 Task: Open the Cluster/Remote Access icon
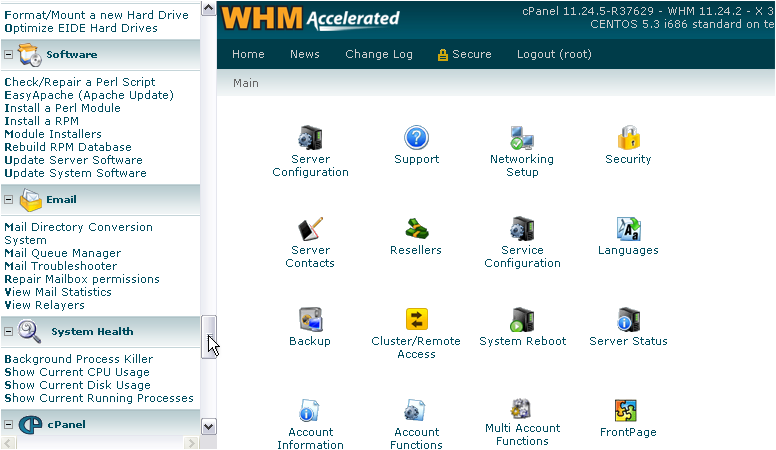pyautogui.click(x=417, y=319)
